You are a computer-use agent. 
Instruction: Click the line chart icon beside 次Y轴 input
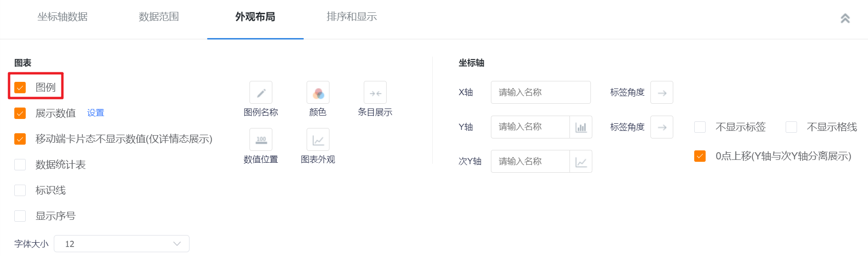[x=581, y=161]
